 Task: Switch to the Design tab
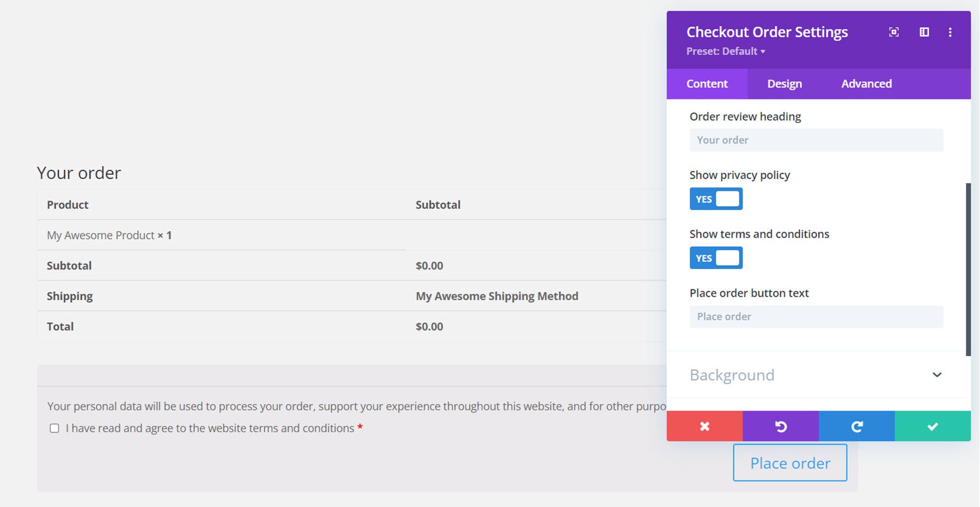pyautogui.click(x=785, y=84)
